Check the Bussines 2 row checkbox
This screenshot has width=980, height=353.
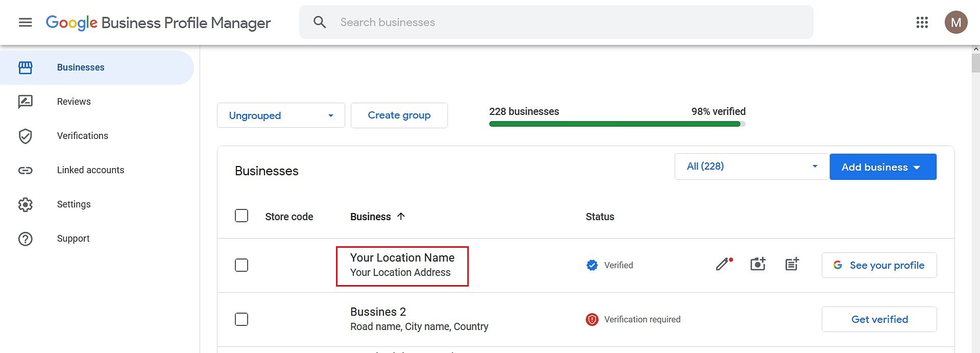click(241, 319)
